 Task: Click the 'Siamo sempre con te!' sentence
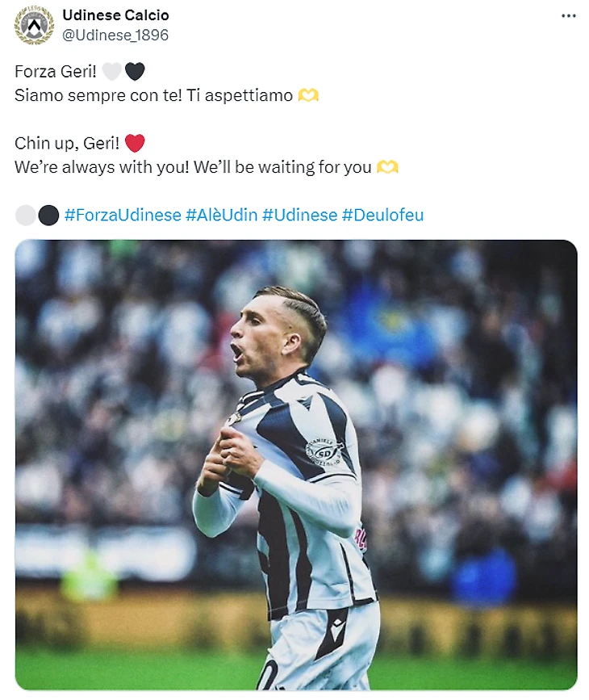pos(98,95)
